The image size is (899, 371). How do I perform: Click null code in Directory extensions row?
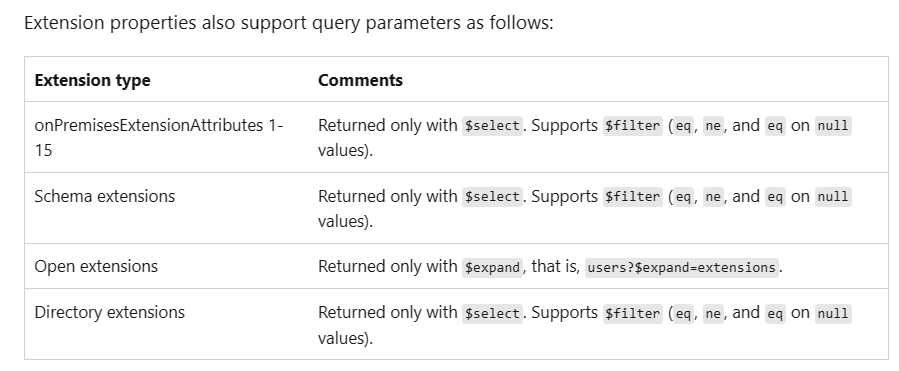(x=833, y=313)
